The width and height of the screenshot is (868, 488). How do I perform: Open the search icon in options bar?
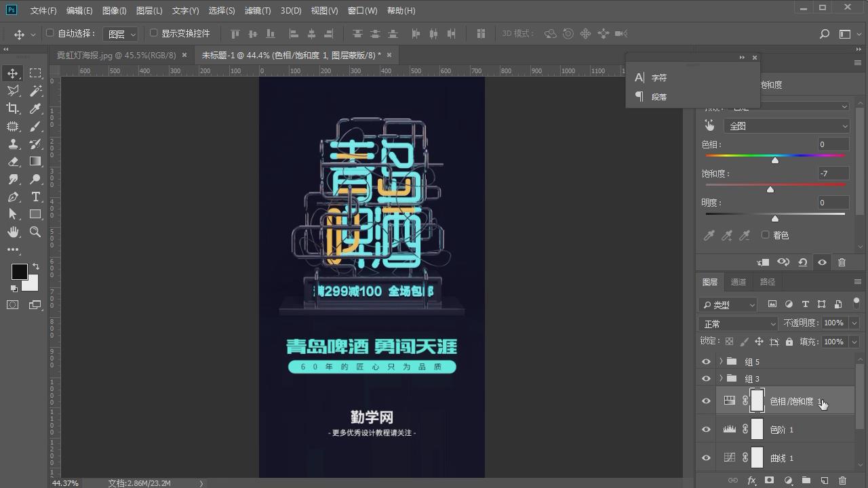pyautogui.click(x=825, y=34)
